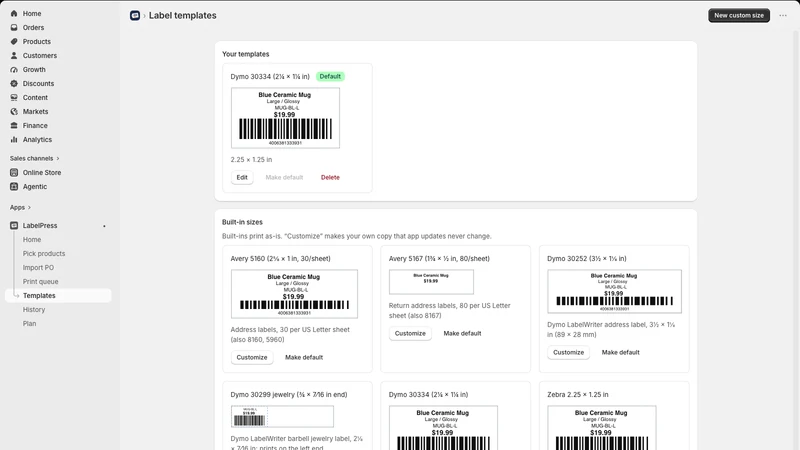Viewport: 800px width, 450px height.
Task: Open Print queue under LabelPress
Action: pos(40,282)
